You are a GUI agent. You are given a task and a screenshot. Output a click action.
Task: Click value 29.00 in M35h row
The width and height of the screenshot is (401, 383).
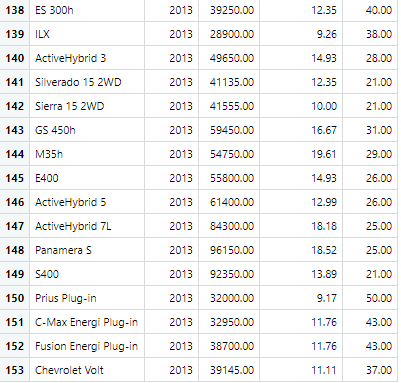[370, 154]
